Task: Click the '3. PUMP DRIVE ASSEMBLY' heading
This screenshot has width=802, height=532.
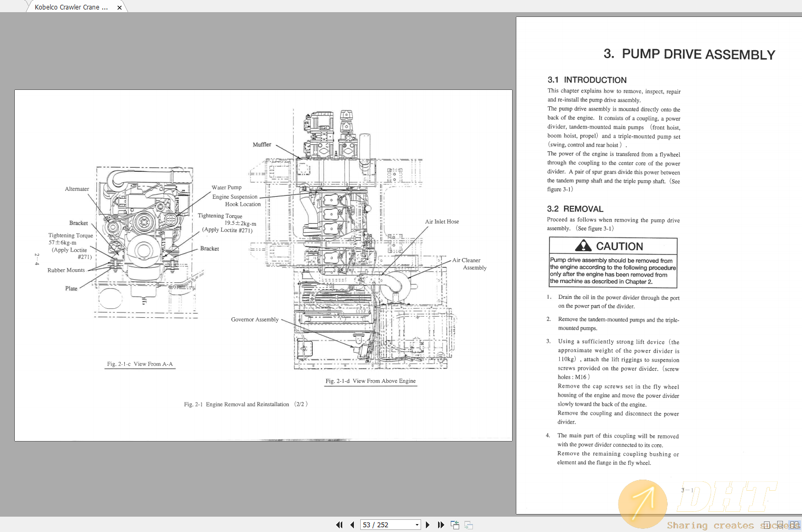Action: tap(689, 54)
